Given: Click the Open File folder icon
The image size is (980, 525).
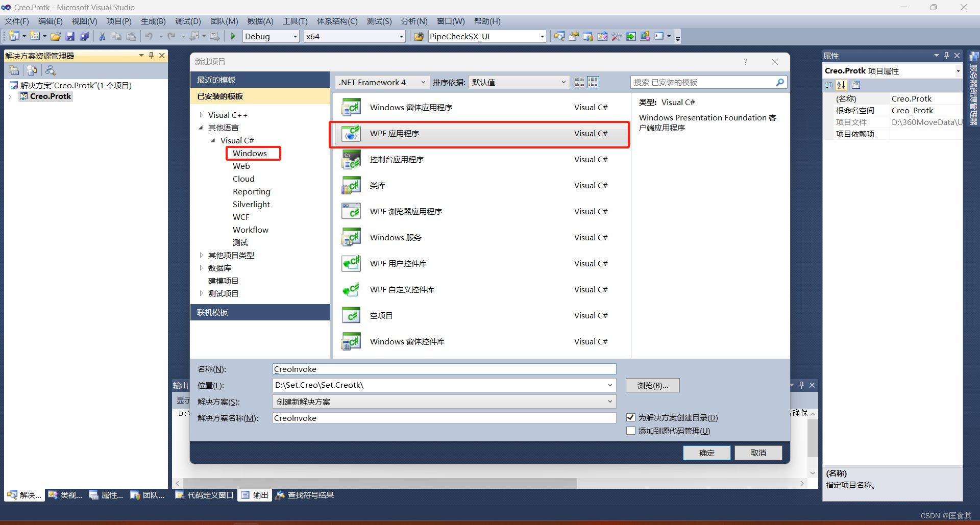Looking at the screenshot, I should tap(56, 36).
